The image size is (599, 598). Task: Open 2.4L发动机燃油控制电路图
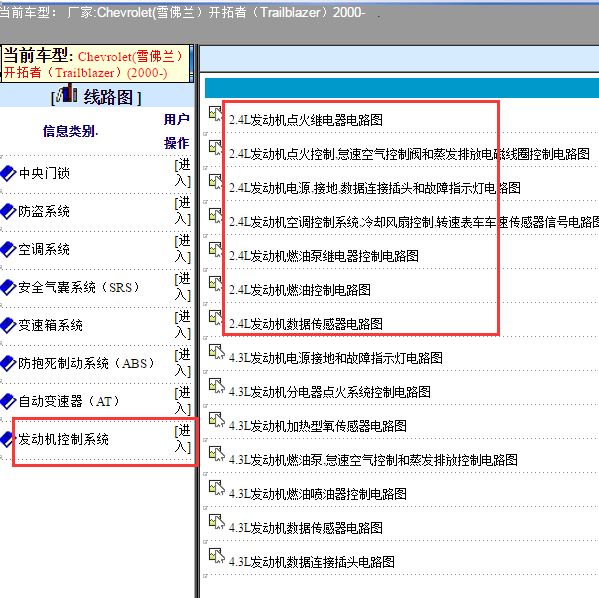300,290
